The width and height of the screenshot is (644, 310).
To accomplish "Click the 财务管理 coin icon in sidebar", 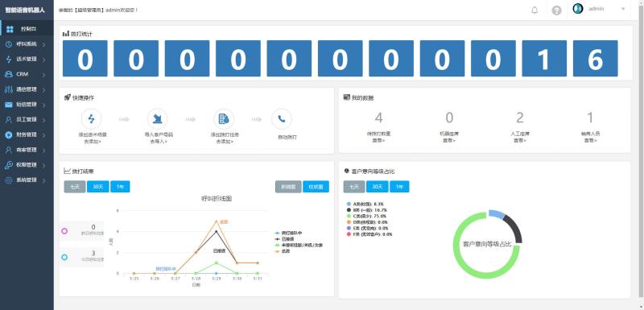I will [x=9, y=134].
